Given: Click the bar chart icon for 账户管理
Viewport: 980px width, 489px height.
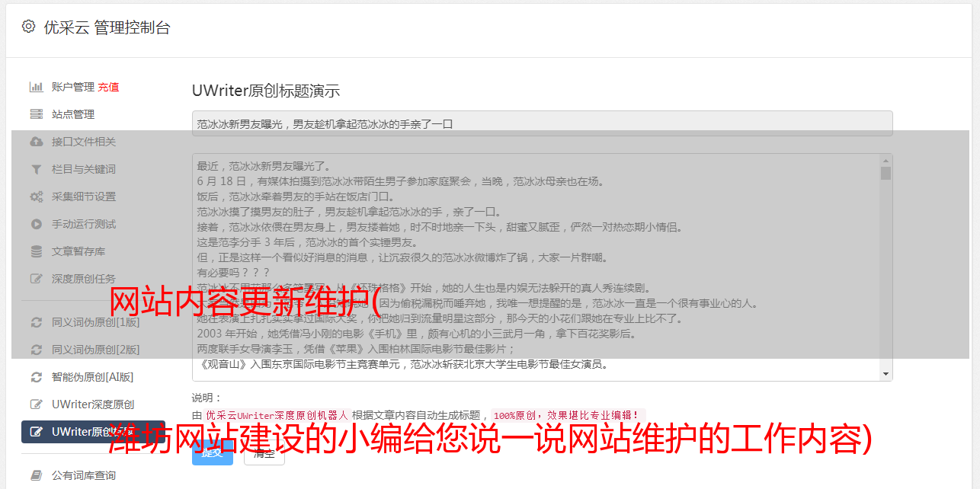Looking at the screenshot, I should [x=36, y=87].
